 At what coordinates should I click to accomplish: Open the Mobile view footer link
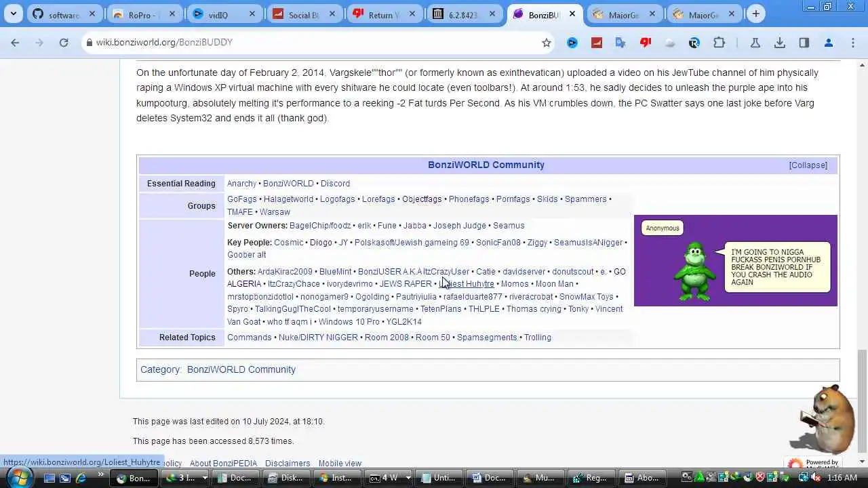[340, 464]
